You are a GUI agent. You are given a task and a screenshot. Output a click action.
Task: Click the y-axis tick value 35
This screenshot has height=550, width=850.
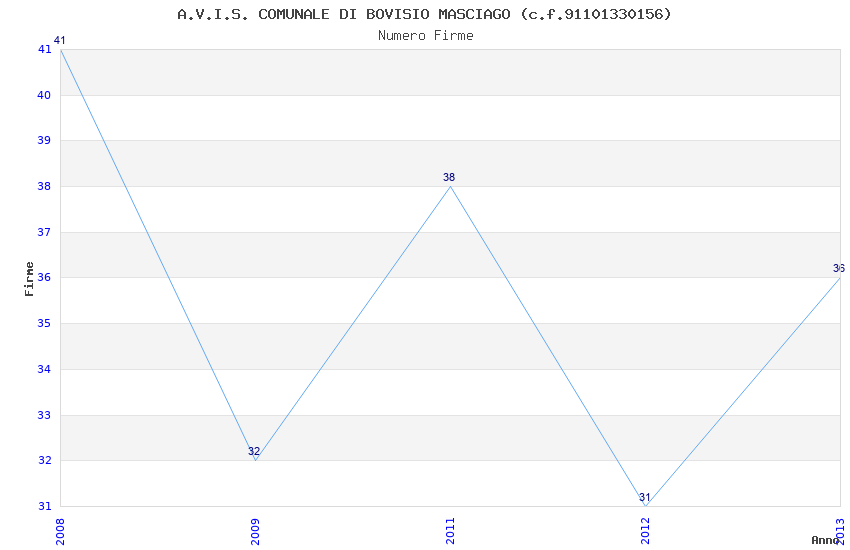click(44, 323)
